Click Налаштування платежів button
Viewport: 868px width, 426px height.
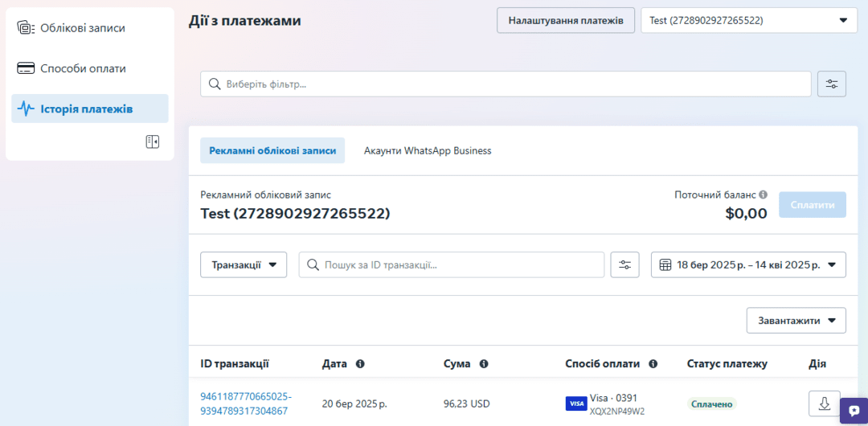click(566, 21)
